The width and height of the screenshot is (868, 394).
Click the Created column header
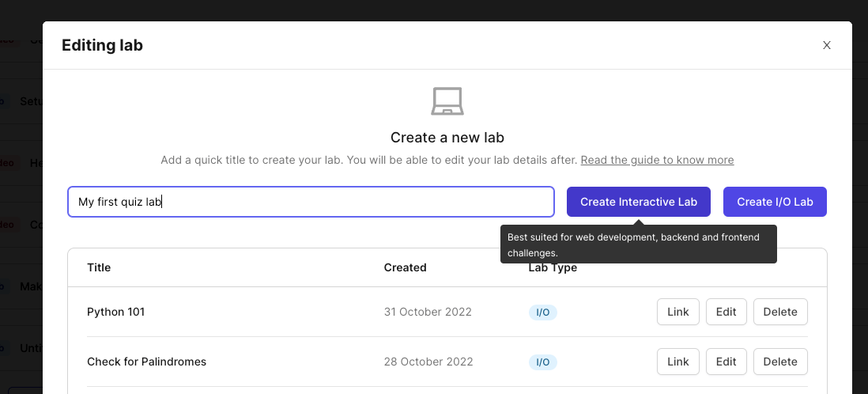[405, 267]
